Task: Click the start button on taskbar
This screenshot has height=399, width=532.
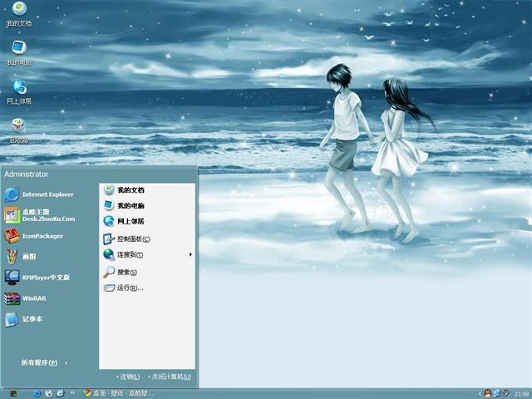Action: pyautogui.click(x=13, y=393)
